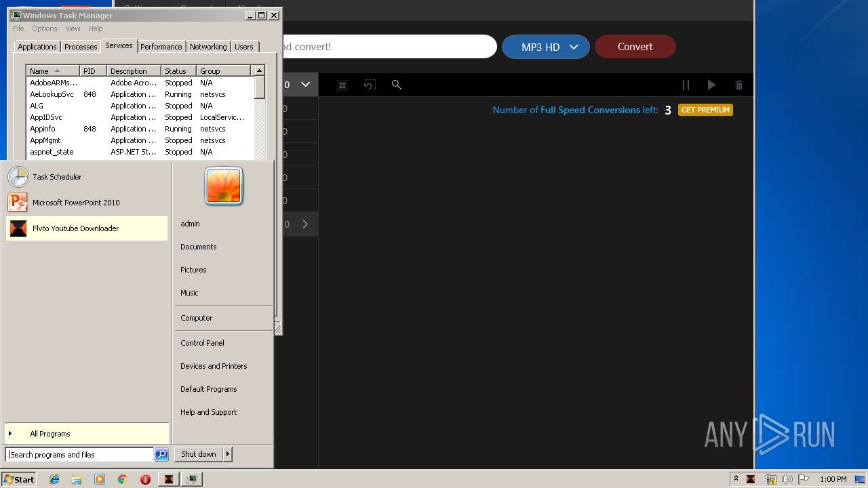Open the Help menu in Task Manager
This screenshot has width=868, height=488.
96,28
